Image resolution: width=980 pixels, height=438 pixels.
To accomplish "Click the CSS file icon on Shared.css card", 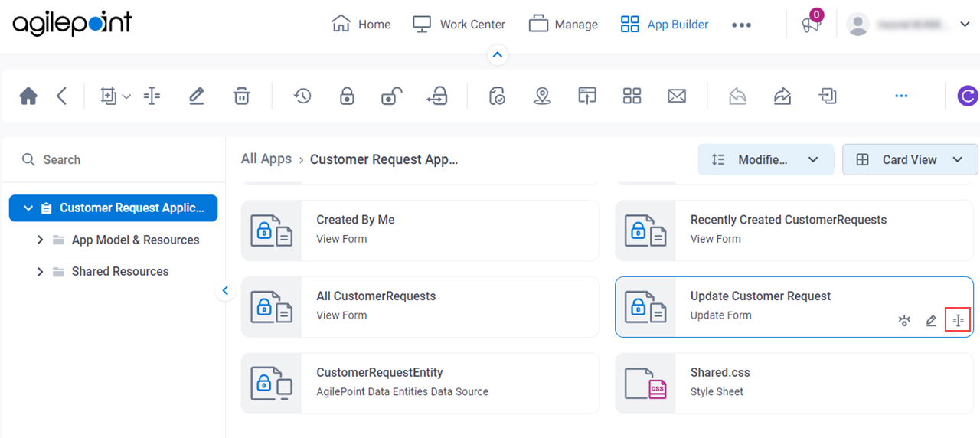I will (x=645, y=384).
